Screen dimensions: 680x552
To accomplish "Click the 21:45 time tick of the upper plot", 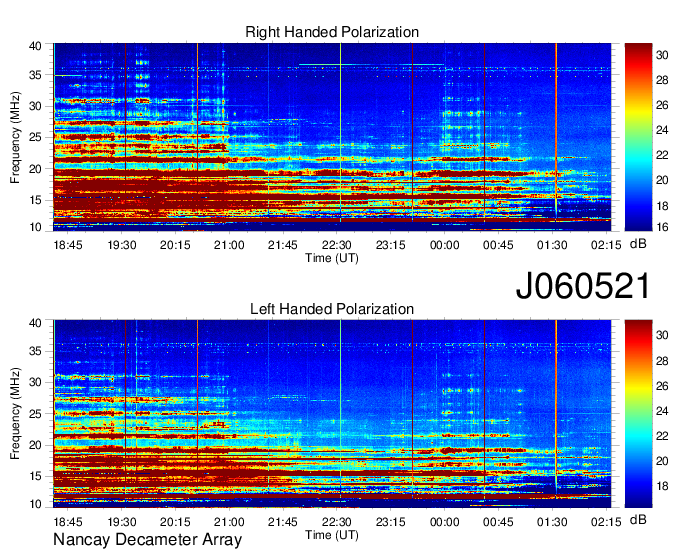I will coord(283,245).
